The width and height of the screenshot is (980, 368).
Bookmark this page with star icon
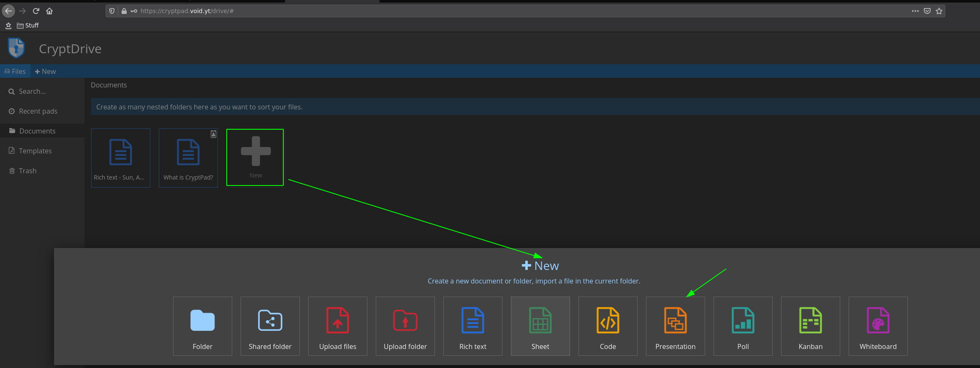click(939, 11)
